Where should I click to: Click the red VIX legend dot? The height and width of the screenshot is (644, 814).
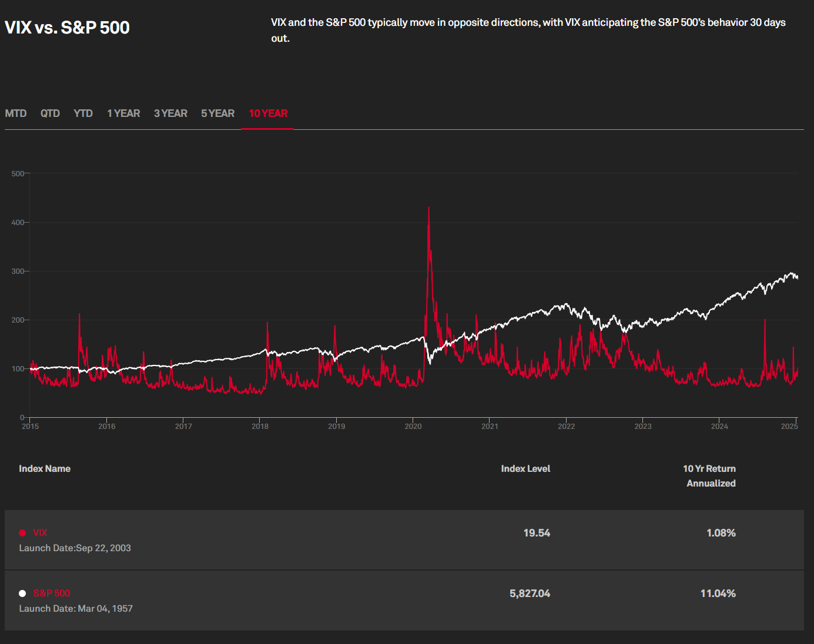coord(22,533)
